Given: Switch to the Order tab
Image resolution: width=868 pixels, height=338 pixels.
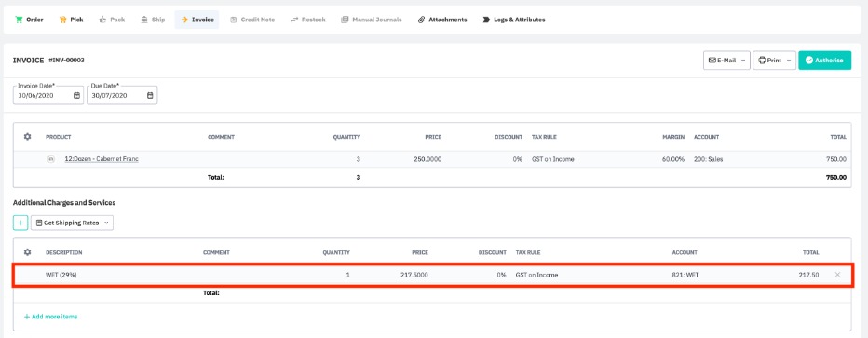Looking at the screenshot, I should 29,20.
